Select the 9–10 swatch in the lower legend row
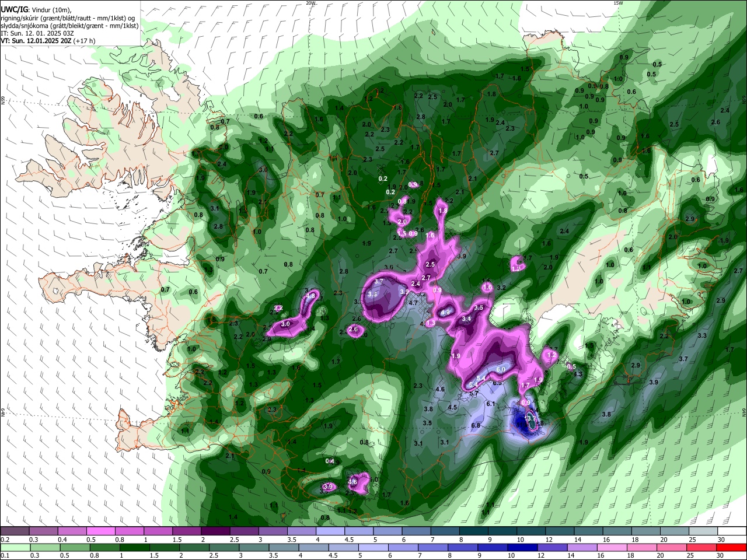Viewport: 747px width, 560px height. tap(493, 547)
